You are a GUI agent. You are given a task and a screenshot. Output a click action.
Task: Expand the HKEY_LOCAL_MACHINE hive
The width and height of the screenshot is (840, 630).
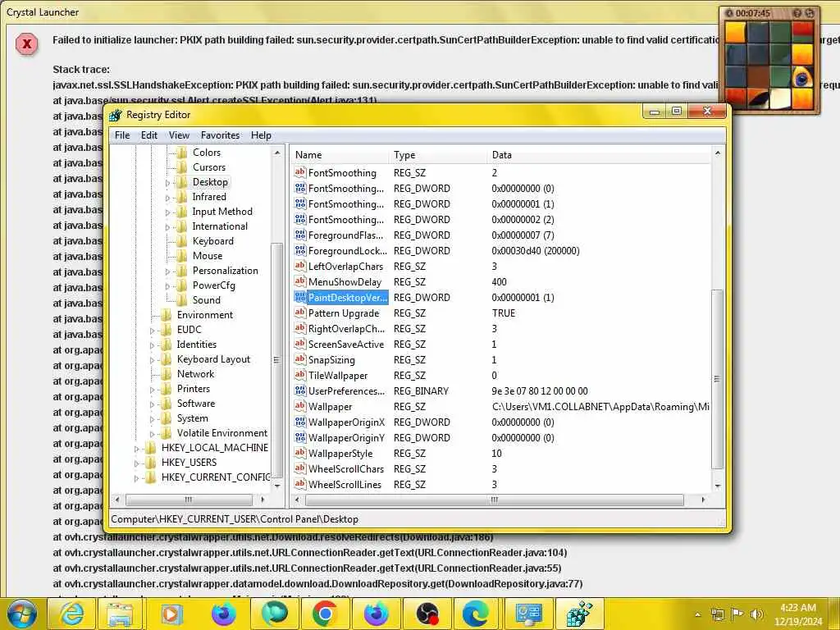click(137, 449)
